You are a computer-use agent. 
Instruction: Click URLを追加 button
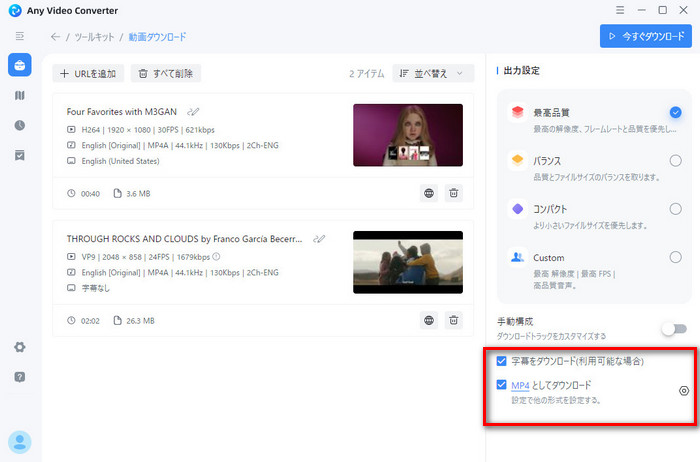[x=88, y=74]
